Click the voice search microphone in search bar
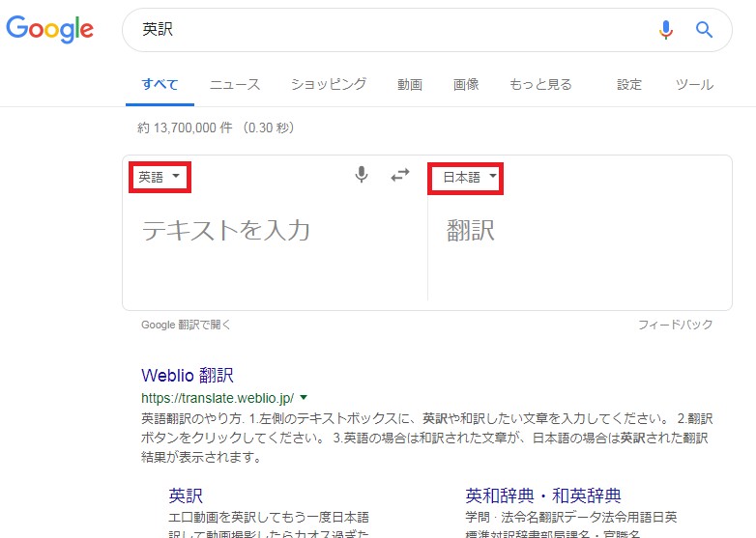Viewport: 756px width, 538px height. [666, 30]
